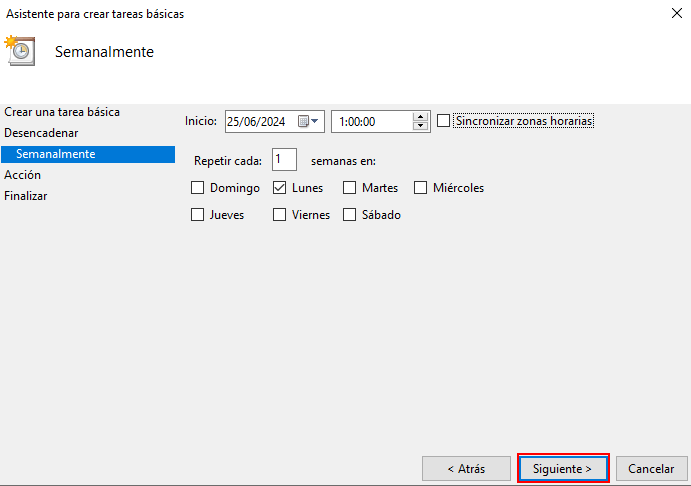Screen dimensions: 691x486
Task: Increase start time with up arrow
Action: pos(421,116)
